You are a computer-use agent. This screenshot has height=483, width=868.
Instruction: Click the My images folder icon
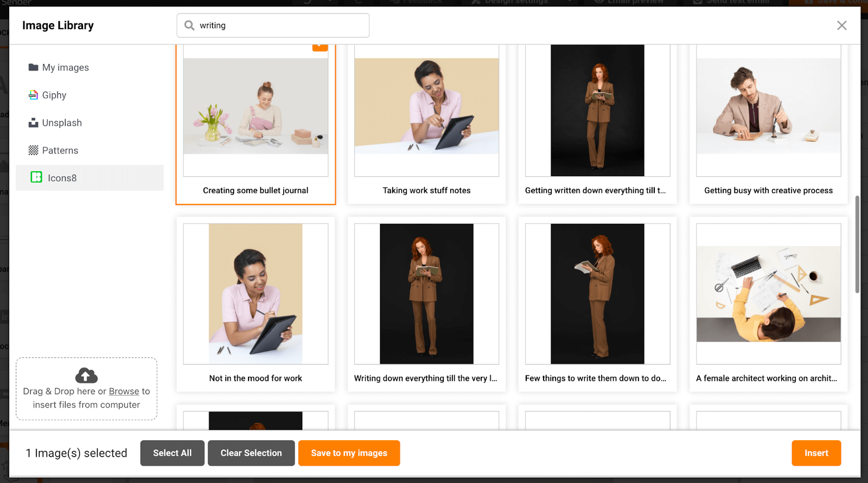pyautogui.click(x=34, y=67)
